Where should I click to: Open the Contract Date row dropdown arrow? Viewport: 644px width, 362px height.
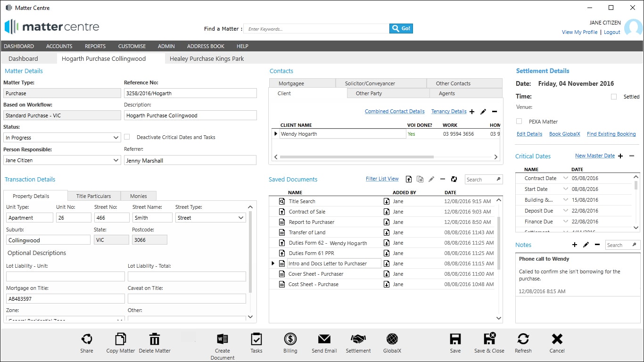[566, 178]
